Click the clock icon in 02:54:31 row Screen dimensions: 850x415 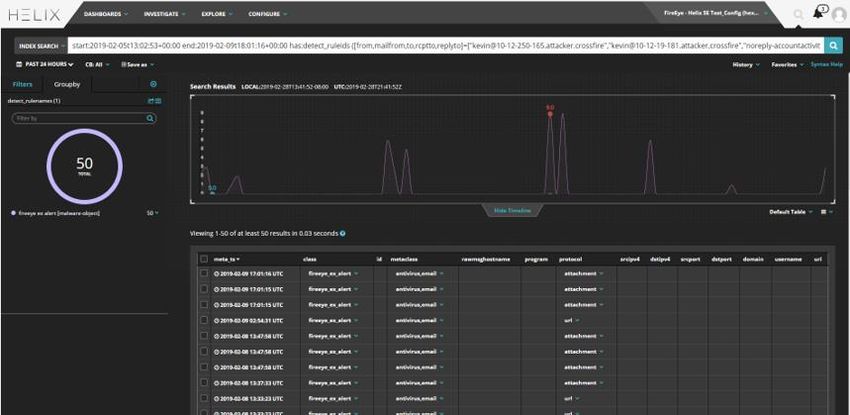coord(216,321)
